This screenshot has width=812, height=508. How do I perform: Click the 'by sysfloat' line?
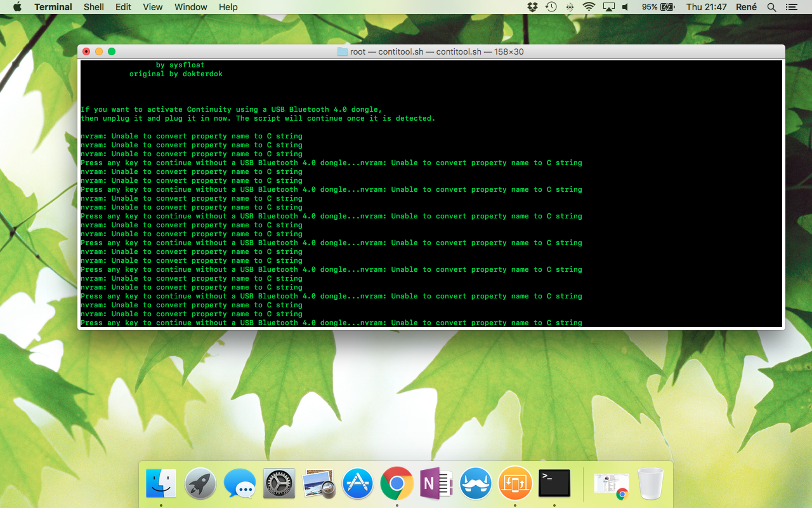coord(180,65)
